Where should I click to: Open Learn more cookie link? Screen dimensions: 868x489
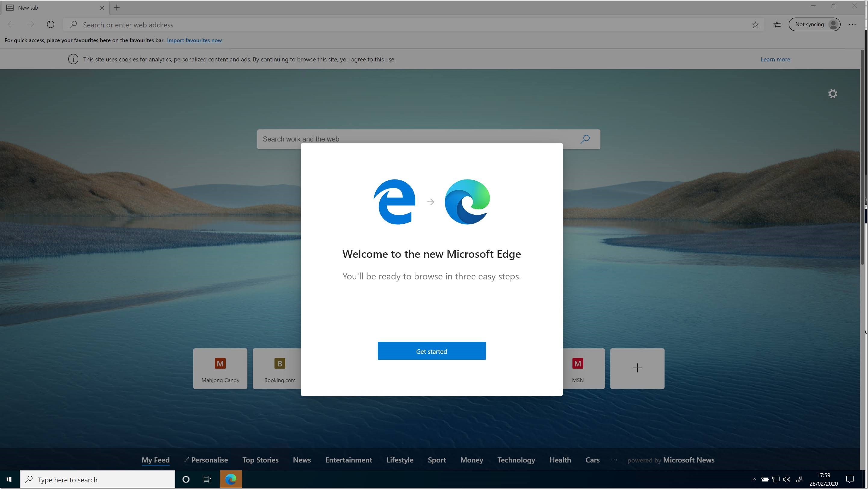pos(775,59)
